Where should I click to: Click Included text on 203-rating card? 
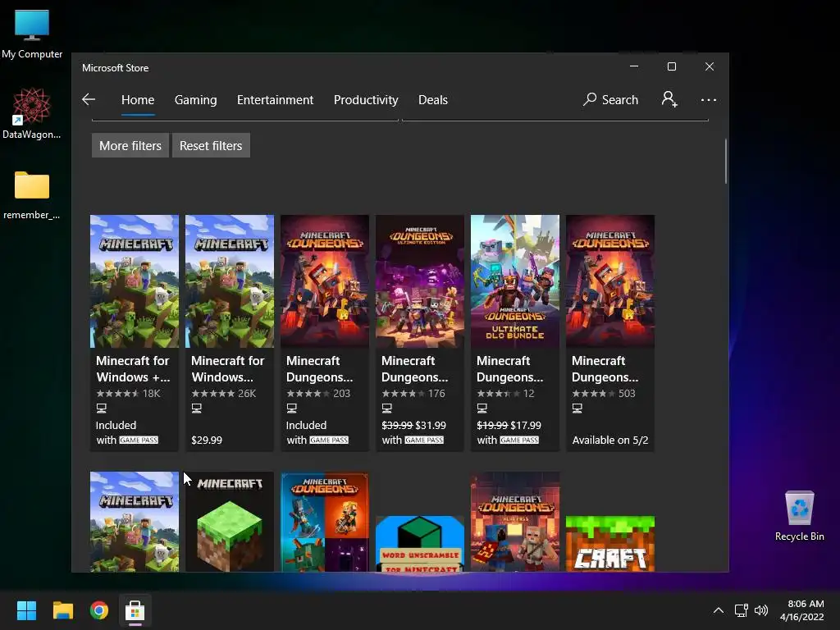pyautogui.click(x=307, y=426)
